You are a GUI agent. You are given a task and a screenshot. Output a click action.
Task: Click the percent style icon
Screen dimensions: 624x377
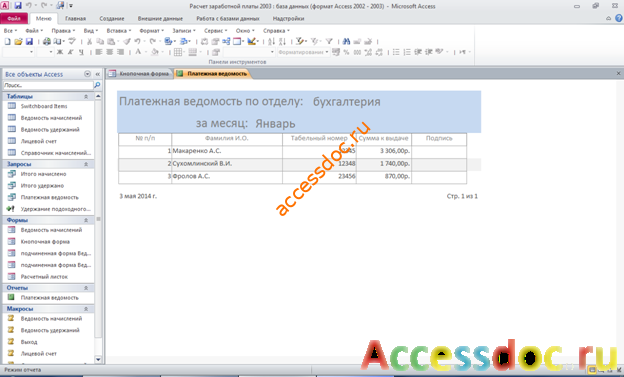346,52
